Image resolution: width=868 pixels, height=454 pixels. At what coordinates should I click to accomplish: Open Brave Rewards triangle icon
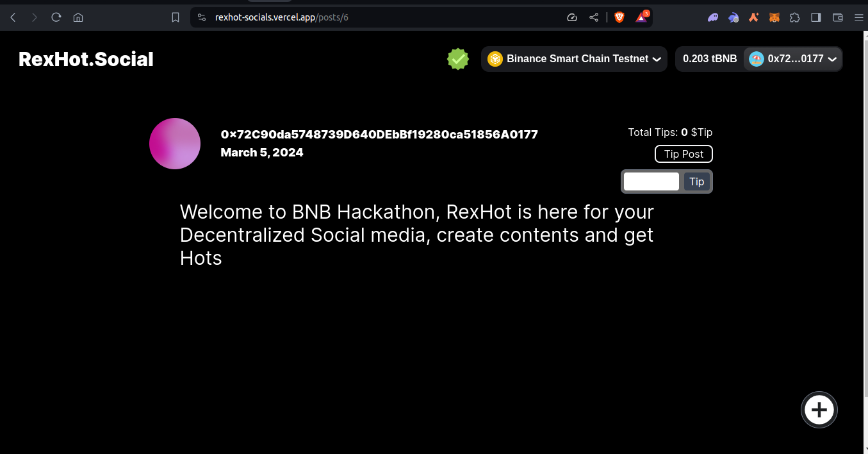coord(642,17)
